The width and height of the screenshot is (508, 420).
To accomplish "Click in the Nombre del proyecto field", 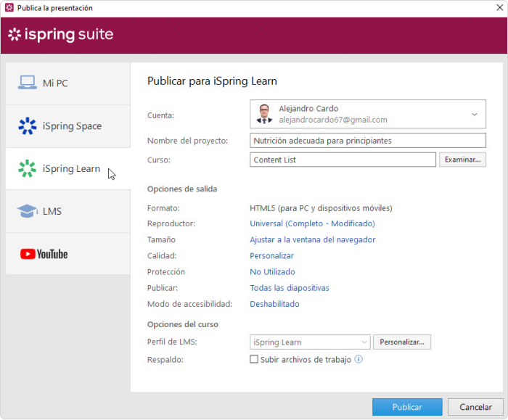I will [x=368, y=141].
